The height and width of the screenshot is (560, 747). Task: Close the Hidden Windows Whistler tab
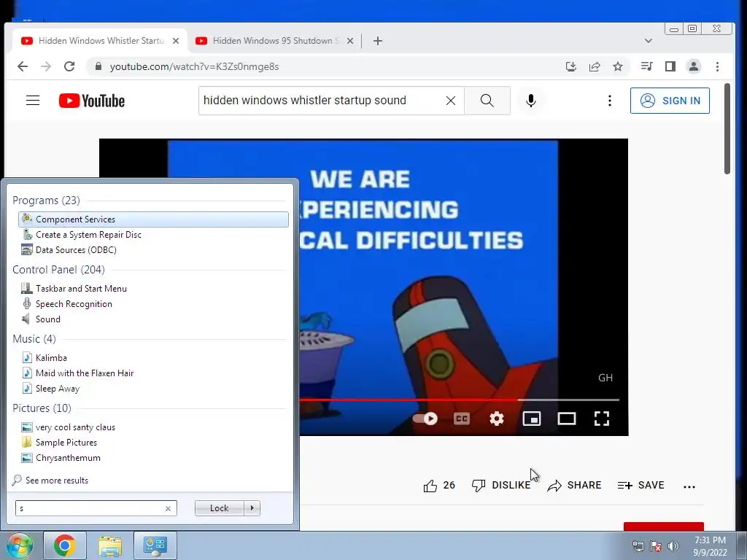(x=176, y=41)
